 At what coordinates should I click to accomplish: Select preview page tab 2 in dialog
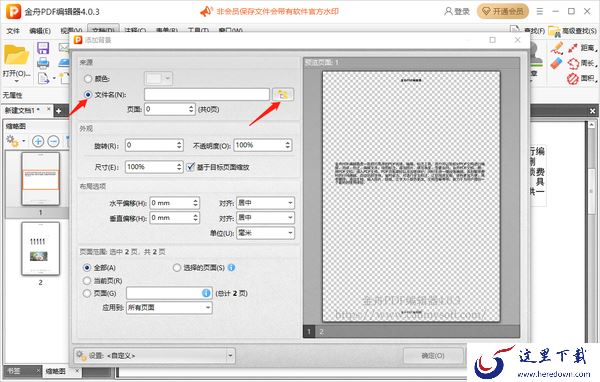[321, 331]
